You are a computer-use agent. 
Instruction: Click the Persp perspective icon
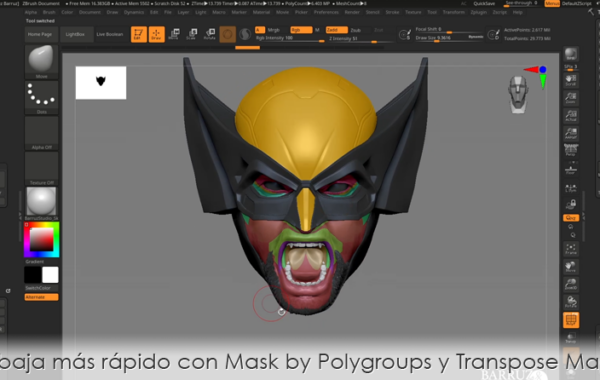571,150
